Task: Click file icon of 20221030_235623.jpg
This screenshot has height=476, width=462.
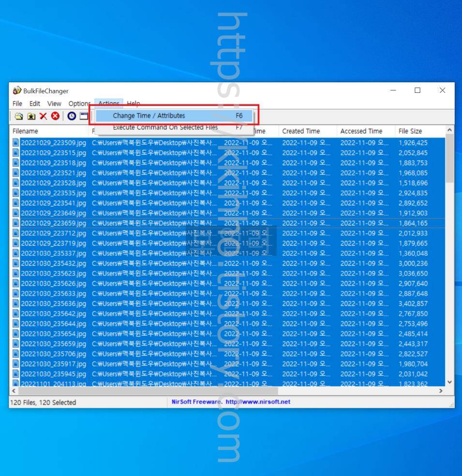Action: coord(15,273)
